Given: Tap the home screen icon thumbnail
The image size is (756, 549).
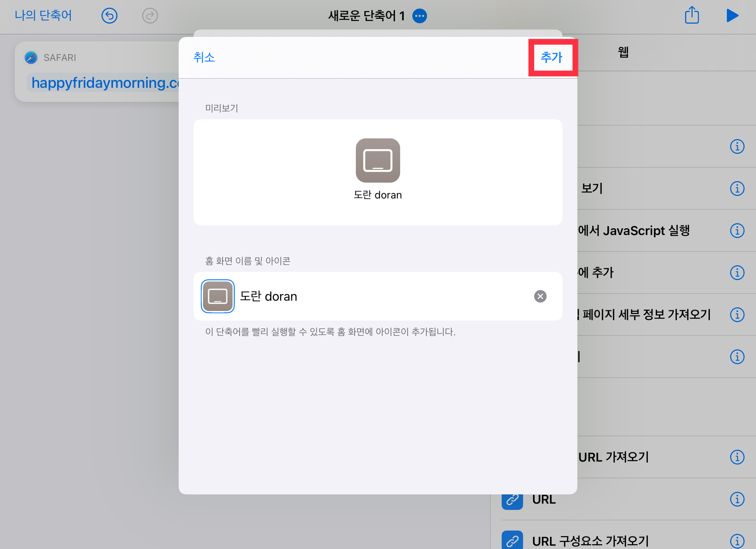Looking at the screenshot, I should (218, 296).
